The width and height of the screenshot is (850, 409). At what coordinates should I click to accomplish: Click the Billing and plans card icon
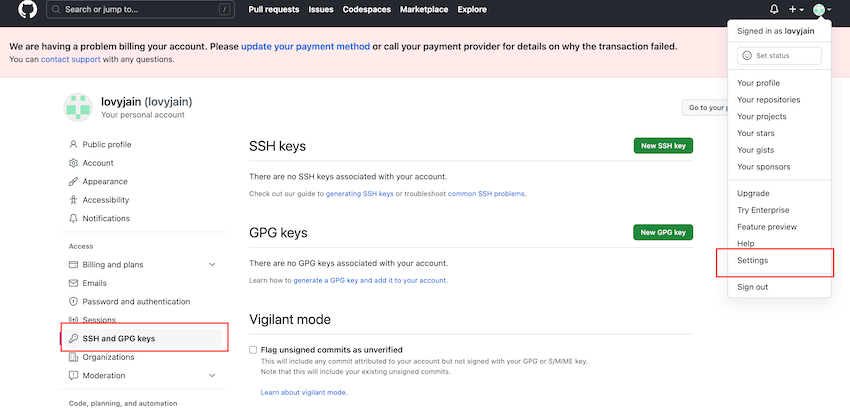73,265
